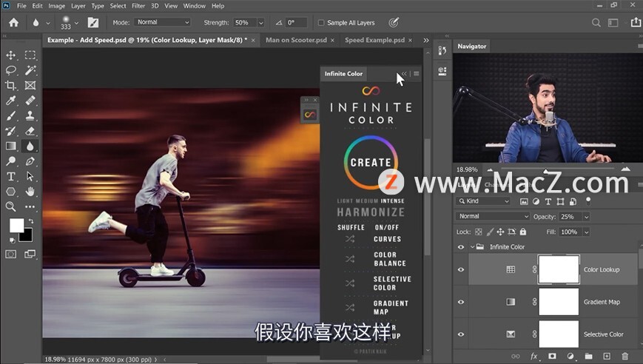Toggle the layer filter switch
Screen dimensions: 643x364
pos(588,200)
